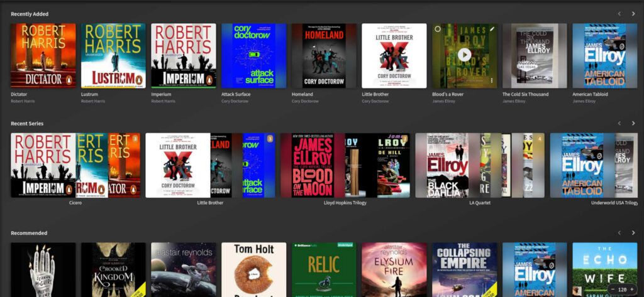This screenshot has width=644, height=297.
Task: Open the Little Brother series card
Action: click(x=210, y=165)
